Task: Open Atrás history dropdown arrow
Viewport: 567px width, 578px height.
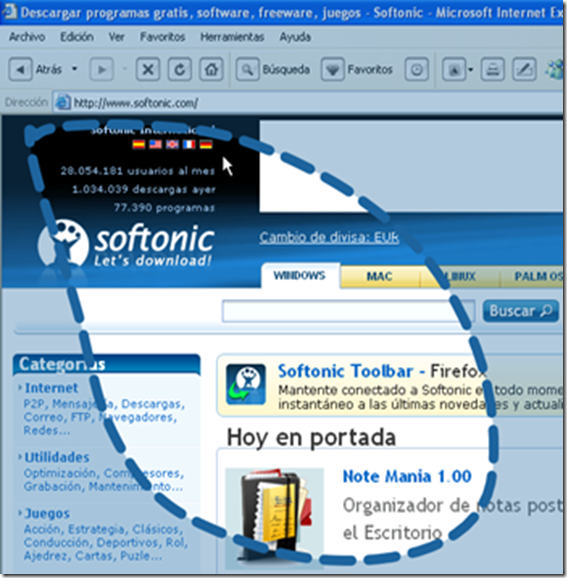Action: click(x=74, y=69)
